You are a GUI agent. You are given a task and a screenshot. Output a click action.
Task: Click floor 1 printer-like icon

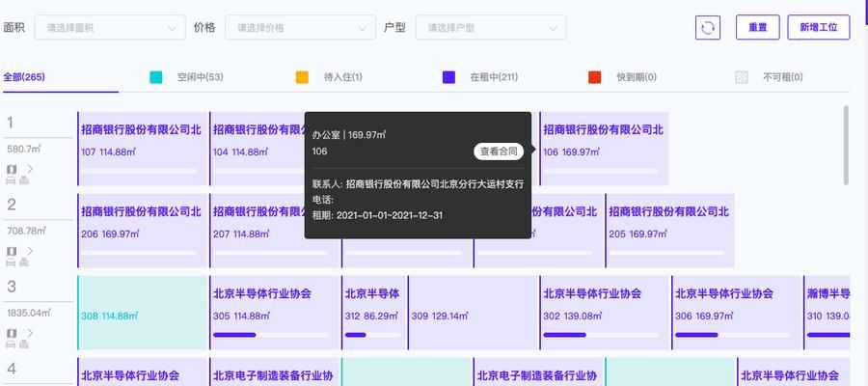tap(24, 180)
